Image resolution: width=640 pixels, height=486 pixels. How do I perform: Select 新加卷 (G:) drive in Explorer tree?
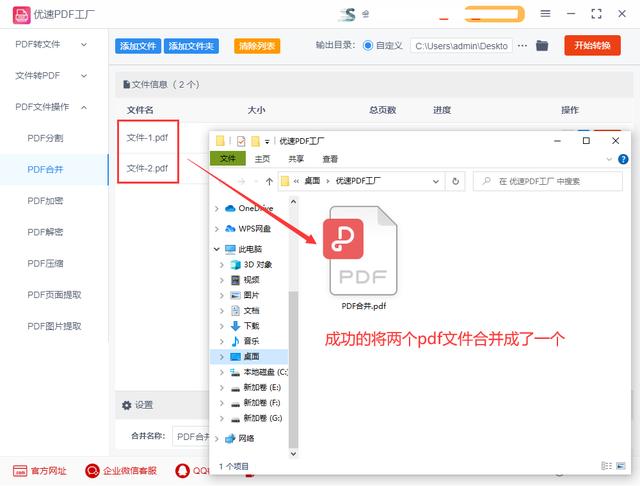click(256, 418)
